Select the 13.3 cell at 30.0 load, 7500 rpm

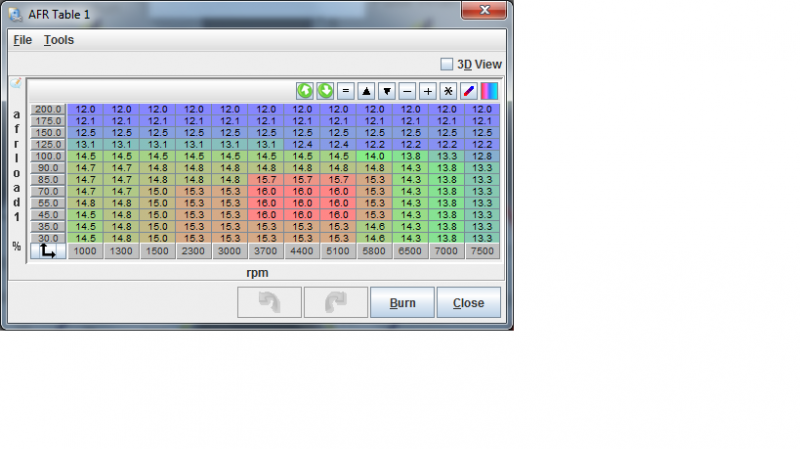482,238
